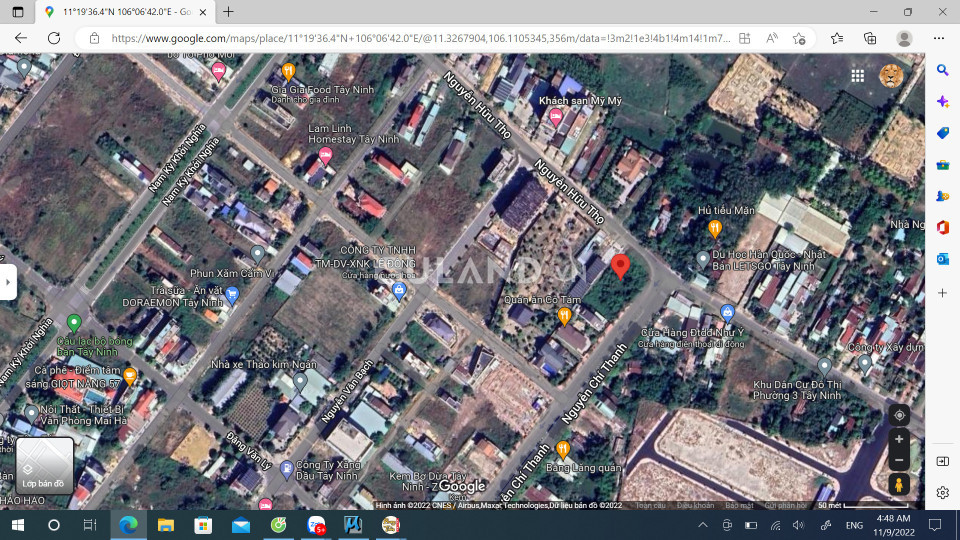Select Cửa Hàng Đtdd Như Ý shop pin
The width and height of the screenshot is (960, 540).
click(x=727, y=313)
